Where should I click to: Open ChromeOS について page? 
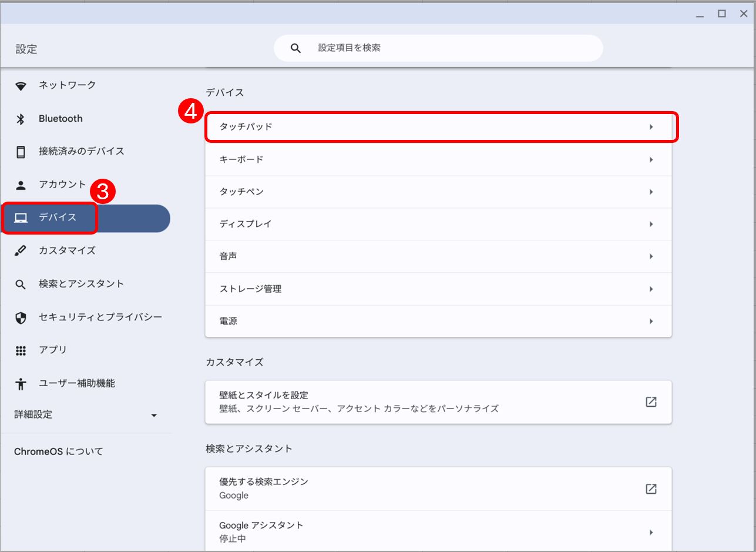click(59, 451)
